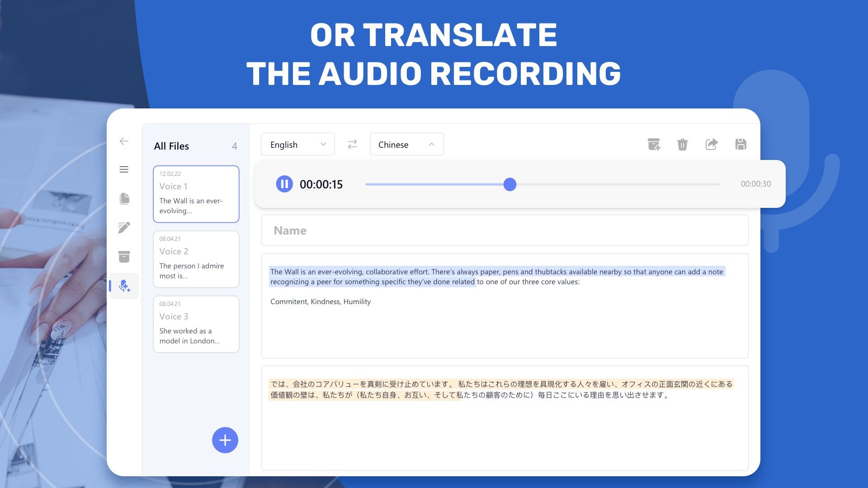This screenshot has height=488, width=868.
Task: Delete the recording with trash icon
Action: pyautogui.click(x=683, y=145)
